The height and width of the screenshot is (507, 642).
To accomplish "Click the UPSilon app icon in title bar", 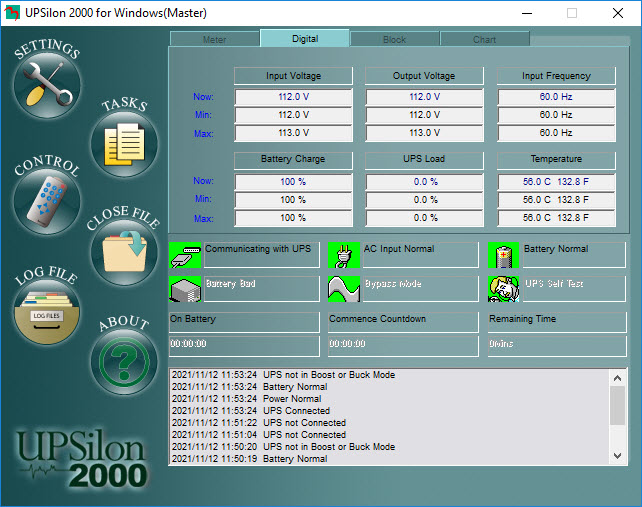I will point(12,13).
